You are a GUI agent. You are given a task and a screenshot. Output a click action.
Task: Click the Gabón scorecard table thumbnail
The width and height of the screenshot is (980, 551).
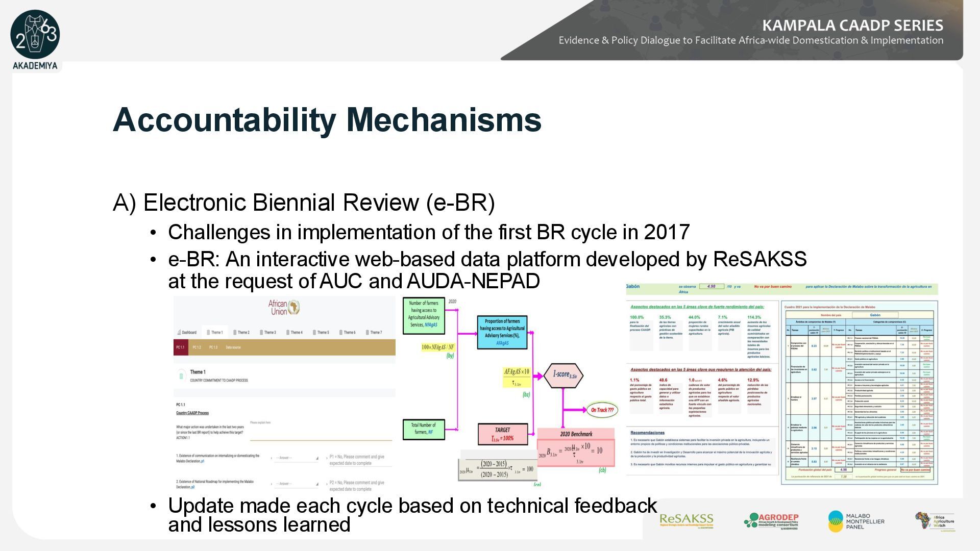pos(860,392)
